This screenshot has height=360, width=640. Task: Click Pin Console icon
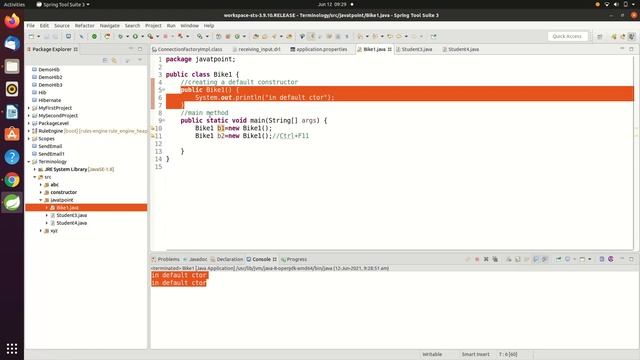(558, 259)
